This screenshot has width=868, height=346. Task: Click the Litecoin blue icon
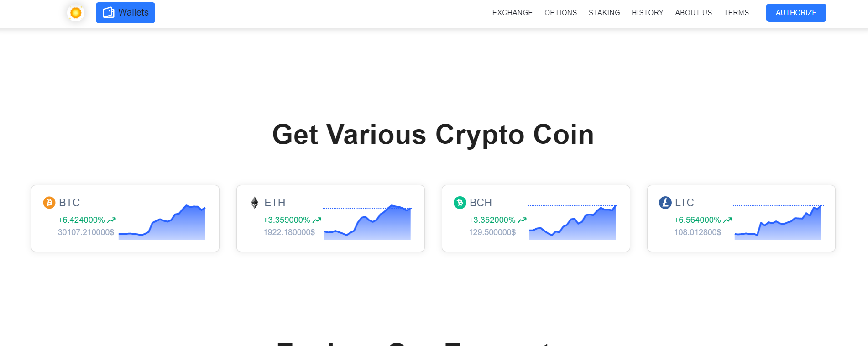tap(665, 202)
